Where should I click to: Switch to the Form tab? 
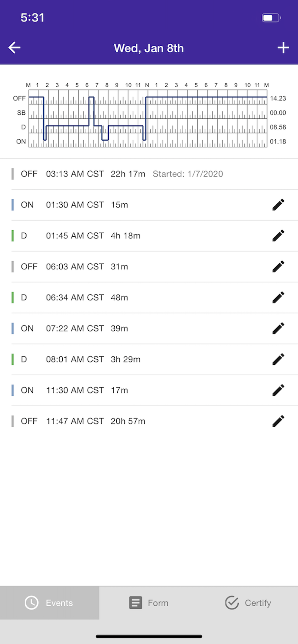(x=149, y=603)
